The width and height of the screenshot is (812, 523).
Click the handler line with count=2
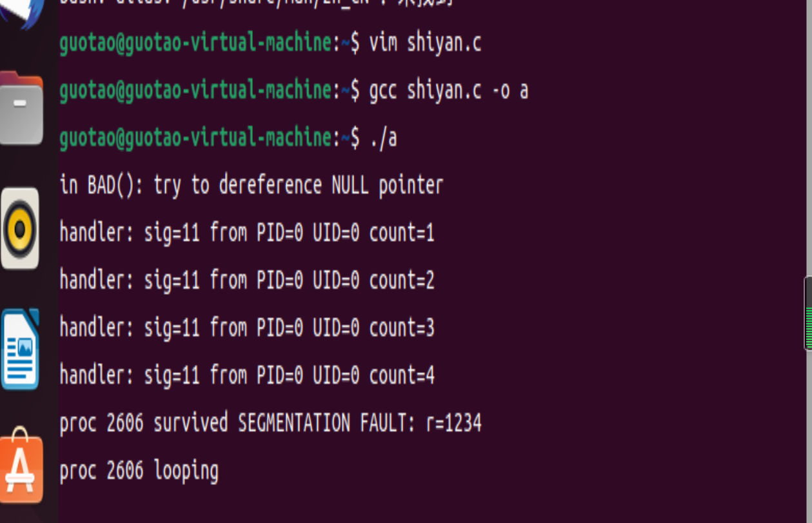[246, 281]
